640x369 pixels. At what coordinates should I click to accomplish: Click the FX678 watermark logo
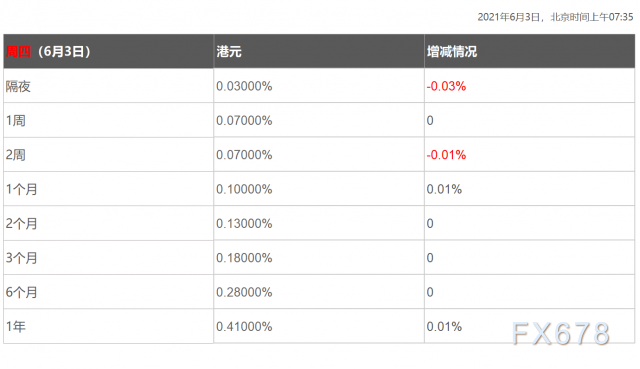[x=561, y=333]
